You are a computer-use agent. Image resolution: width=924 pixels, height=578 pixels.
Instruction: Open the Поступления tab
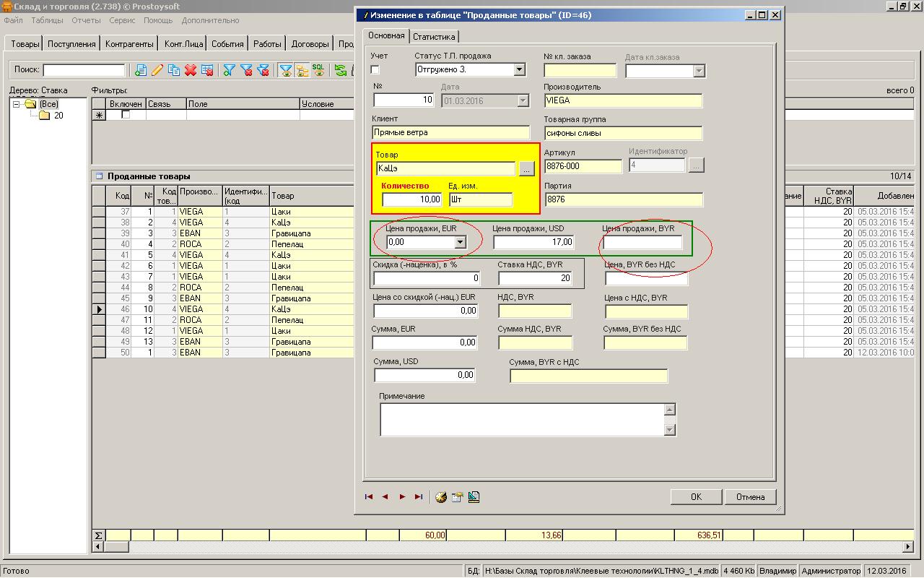[x=71, y=44]
